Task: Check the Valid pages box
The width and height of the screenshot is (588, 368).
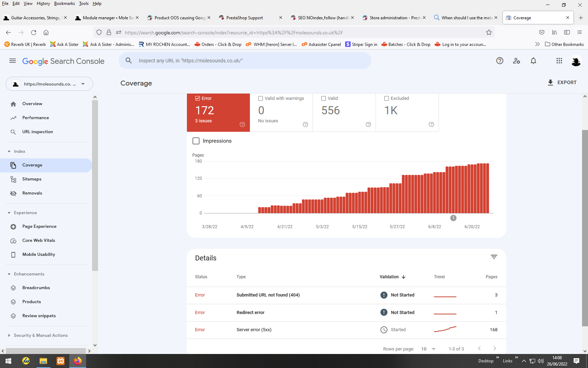Action: [324, 98]
